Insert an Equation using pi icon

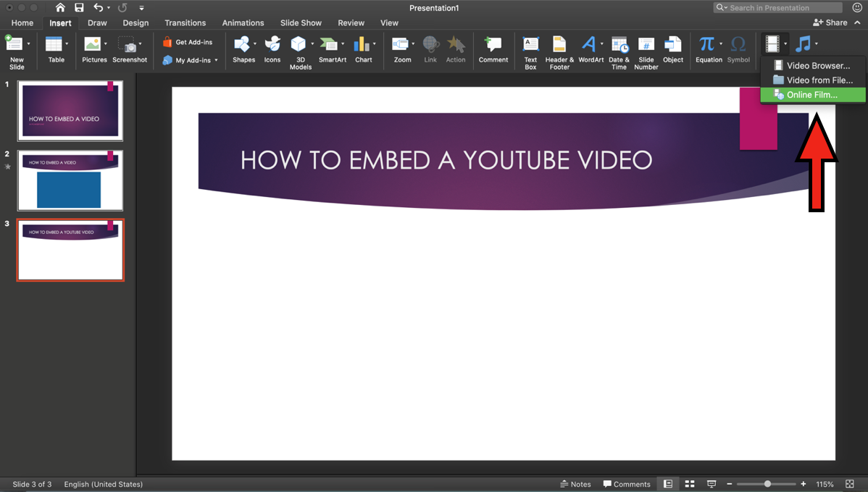coord(706,45)
